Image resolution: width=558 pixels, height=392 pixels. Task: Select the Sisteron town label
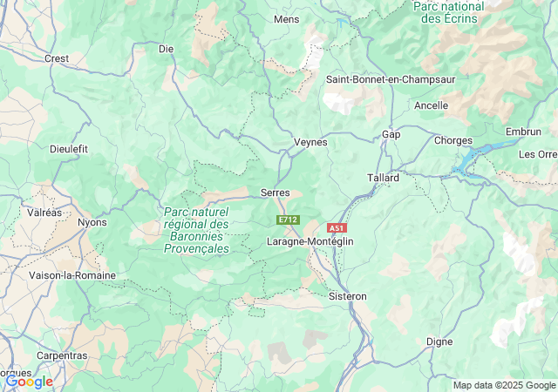[x=347, y=296]
